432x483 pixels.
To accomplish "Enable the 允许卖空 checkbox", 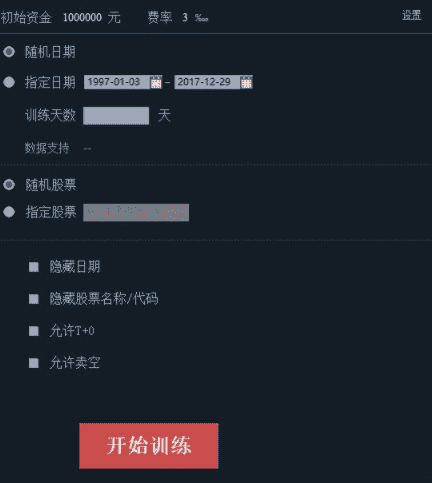I will tap(34, 363).
